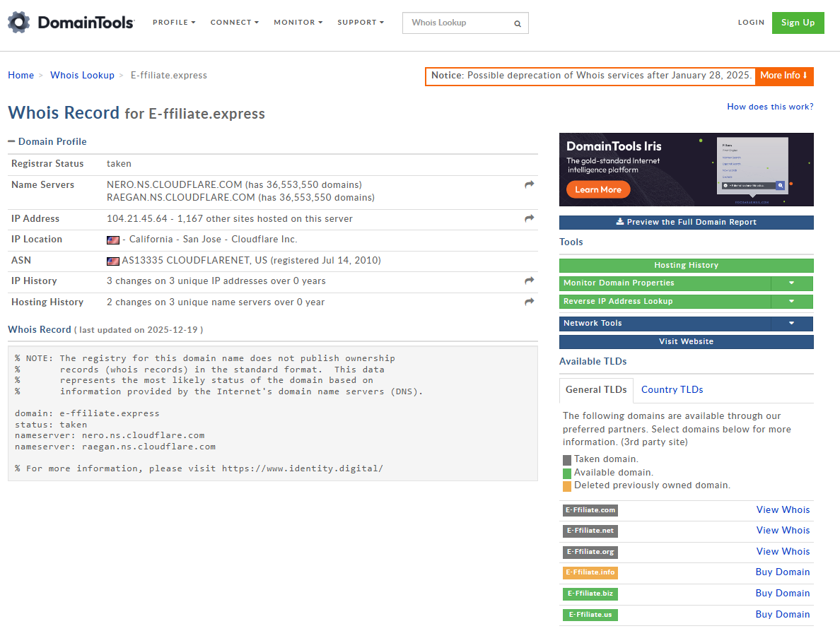Open the SUPPORT menu

361,22
